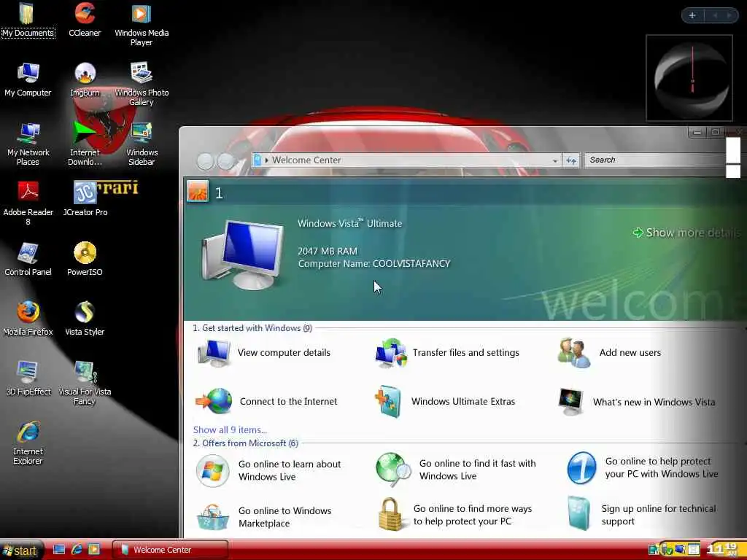
Task: Click the Start button
Action: point(21,551)
